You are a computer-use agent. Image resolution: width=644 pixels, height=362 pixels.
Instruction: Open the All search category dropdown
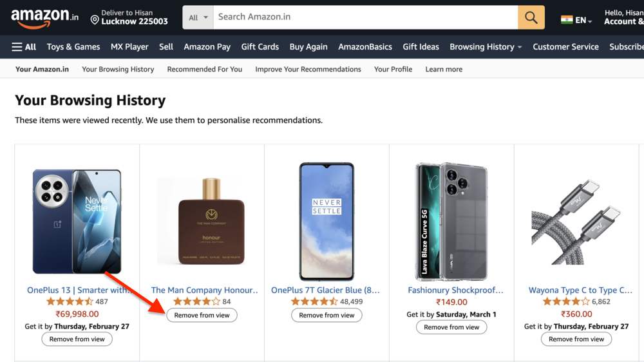click(198, 17)
